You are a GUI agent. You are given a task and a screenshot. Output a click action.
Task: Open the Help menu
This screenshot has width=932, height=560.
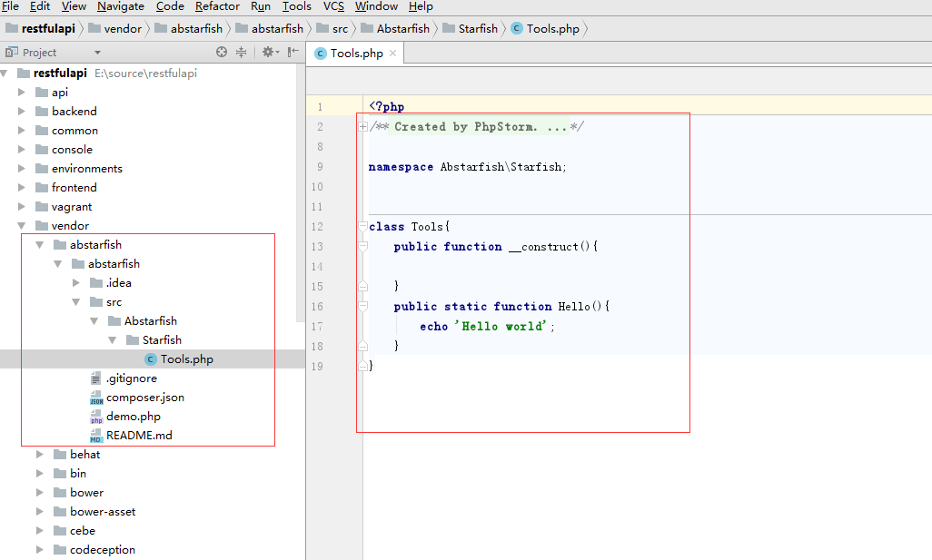coord(421,6)
